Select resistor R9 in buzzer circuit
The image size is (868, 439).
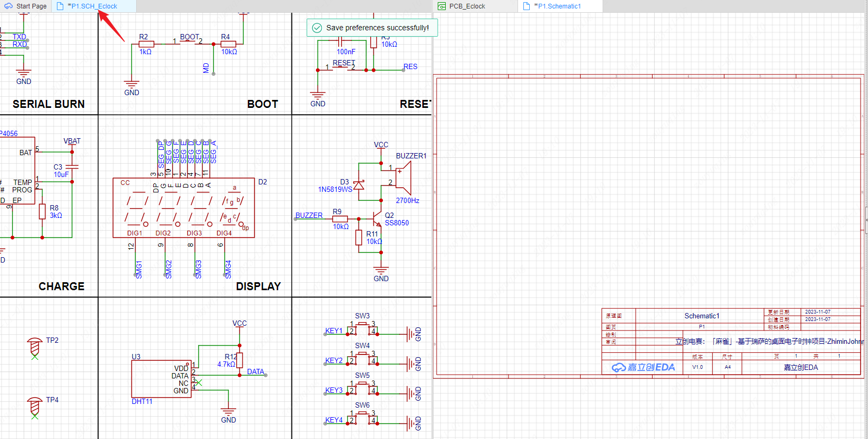(x=340, y=219)
